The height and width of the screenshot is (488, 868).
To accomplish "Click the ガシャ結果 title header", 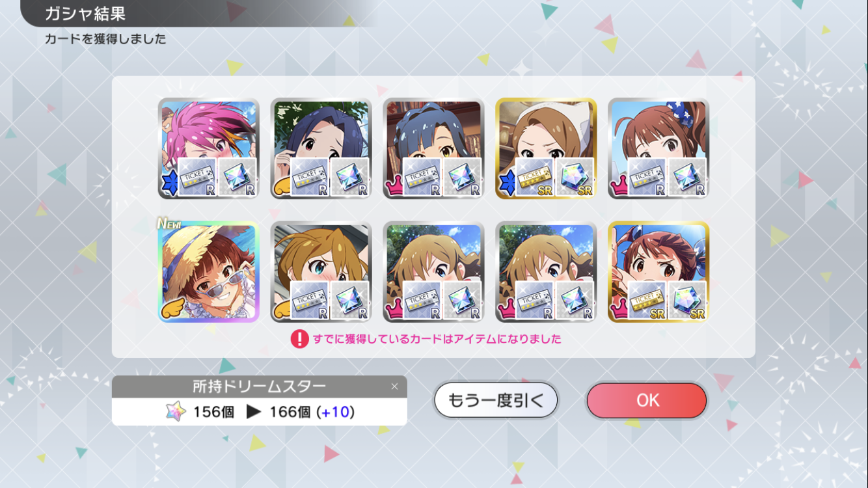I will point(85,14).
